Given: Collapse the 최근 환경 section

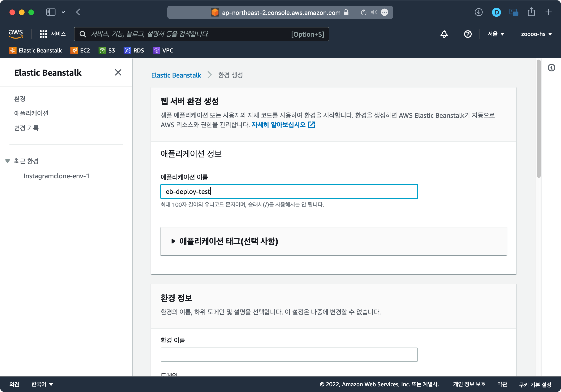Looking at the screenshot, I should (x=8, y=161).
